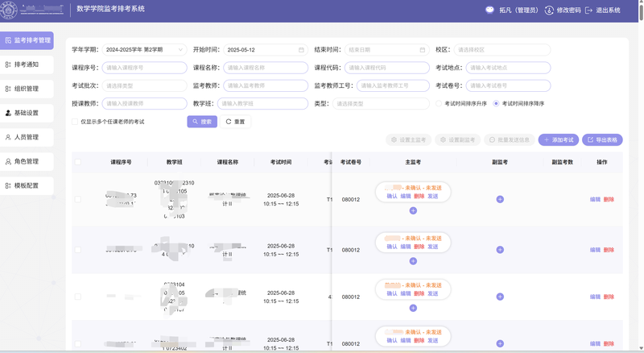Image resolution: width=644 pixels, height=353 pixels.
Task: Check the fourth exam row checkbox
Action: pyautogui.click(x=77, y=343)
